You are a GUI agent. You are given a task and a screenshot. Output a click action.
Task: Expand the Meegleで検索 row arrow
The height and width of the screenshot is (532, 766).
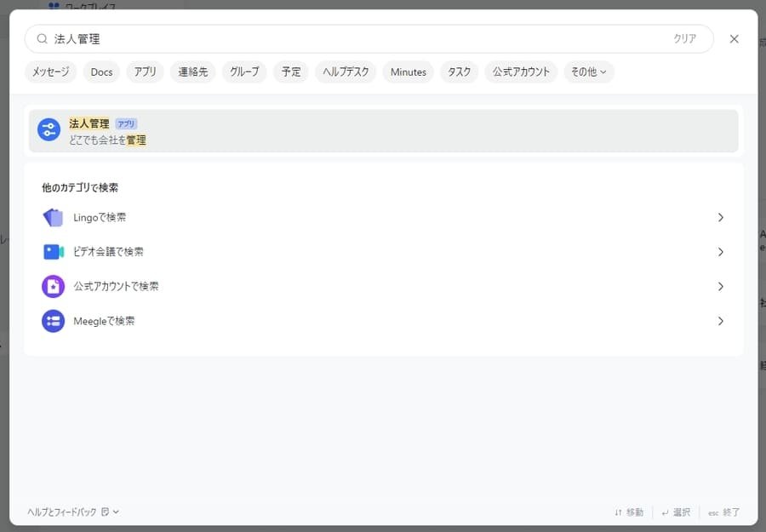click(x=720, y=321)
